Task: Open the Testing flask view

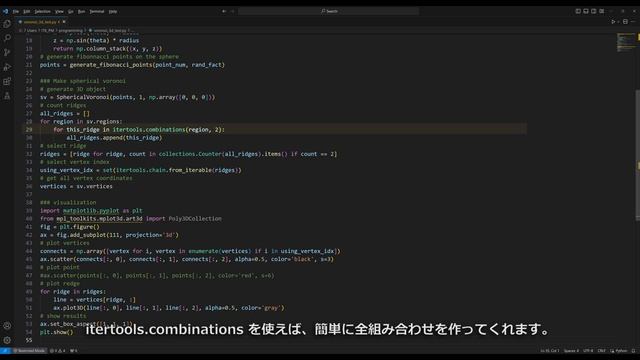Action: (x=7, y=96)
